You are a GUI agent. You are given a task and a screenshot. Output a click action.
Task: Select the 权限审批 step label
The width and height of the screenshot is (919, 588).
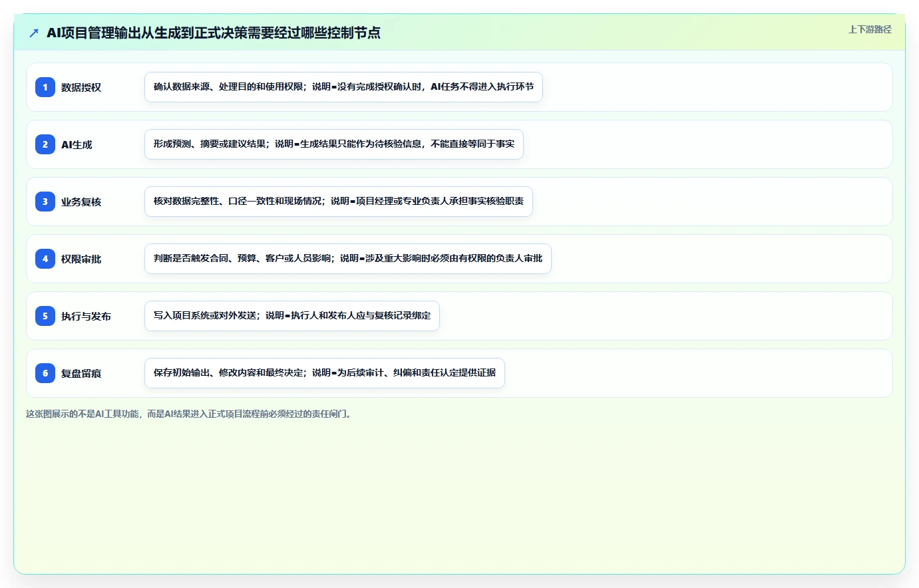81,259
